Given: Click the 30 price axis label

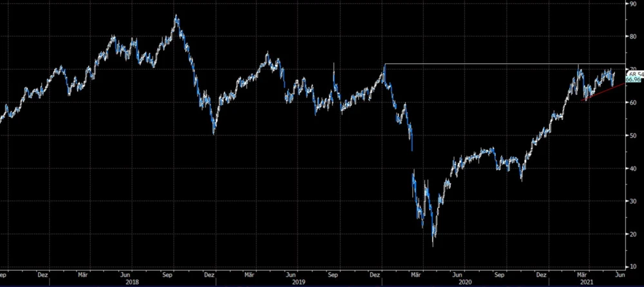Looking at the screenshot, I should tap(634, 201).
